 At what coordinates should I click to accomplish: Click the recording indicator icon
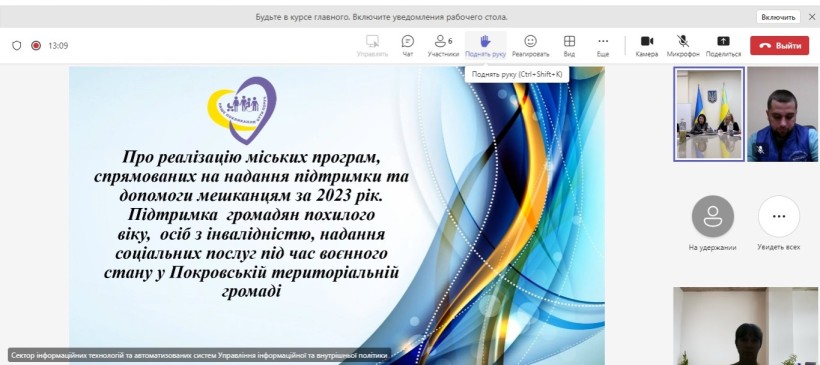[36, 45]
